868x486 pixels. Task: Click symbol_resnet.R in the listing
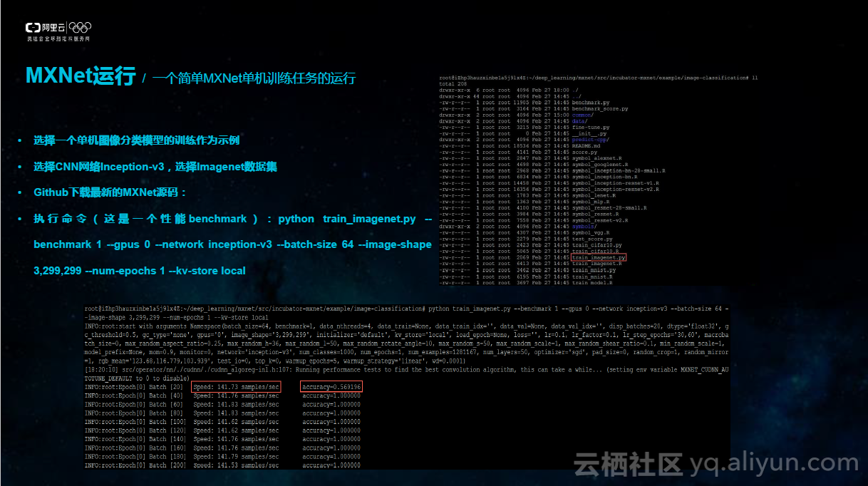coord(596,214)
